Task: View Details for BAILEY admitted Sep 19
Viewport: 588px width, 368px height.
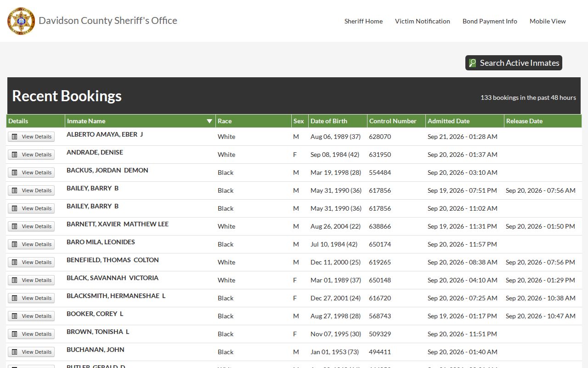Action: (x=31, y=190)
